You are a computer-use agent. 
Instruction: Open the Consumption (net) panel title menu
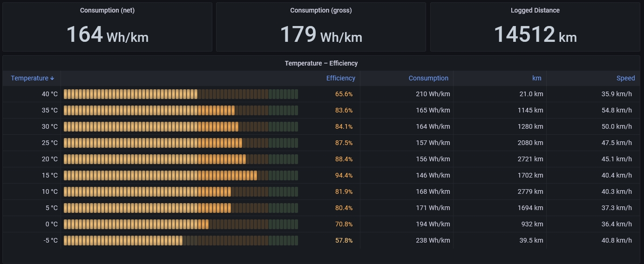click(x=107, y=10)
